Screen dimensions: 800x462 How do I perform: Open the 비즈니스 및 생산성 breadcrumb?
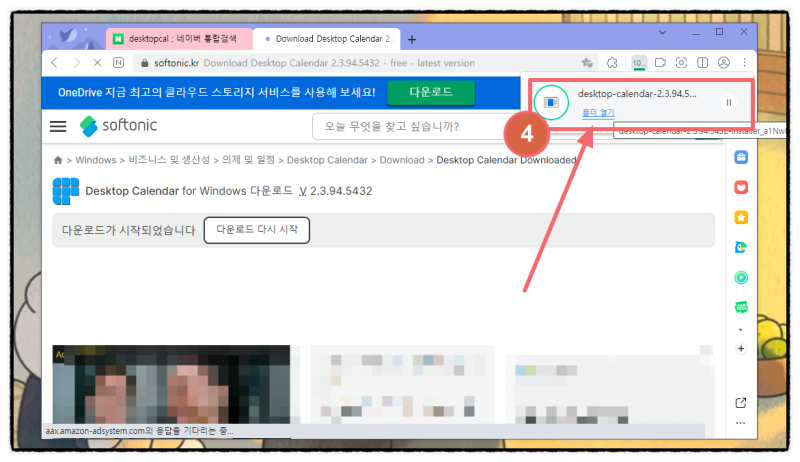[169, 160]
